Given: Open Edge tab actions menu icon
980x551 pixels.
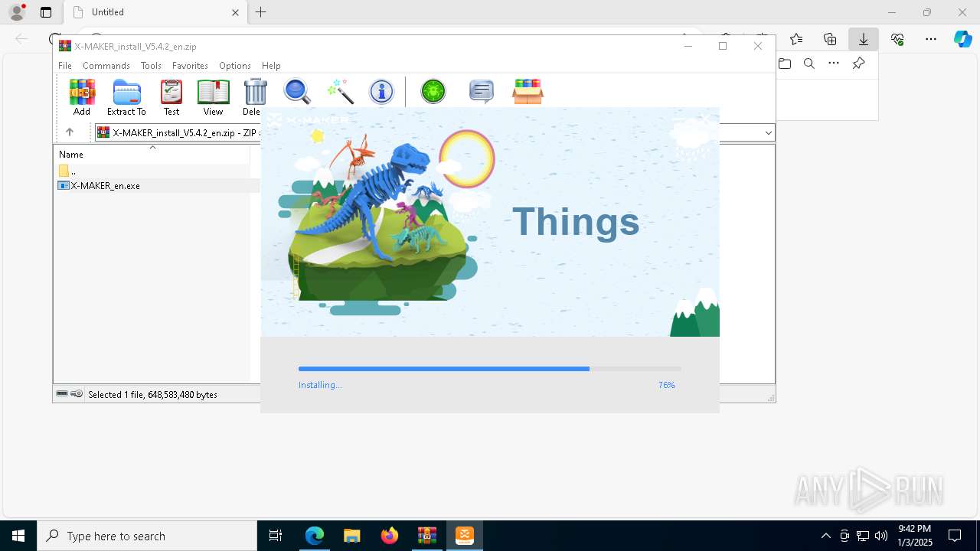Looking at the screenshot, I should click(46, 12).
